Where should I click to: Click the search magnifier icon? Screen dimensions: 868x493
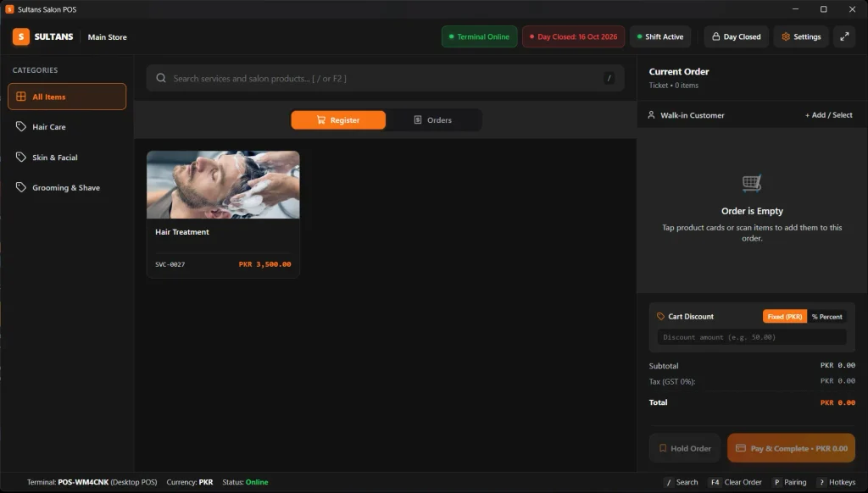click(x=161, y=78)
